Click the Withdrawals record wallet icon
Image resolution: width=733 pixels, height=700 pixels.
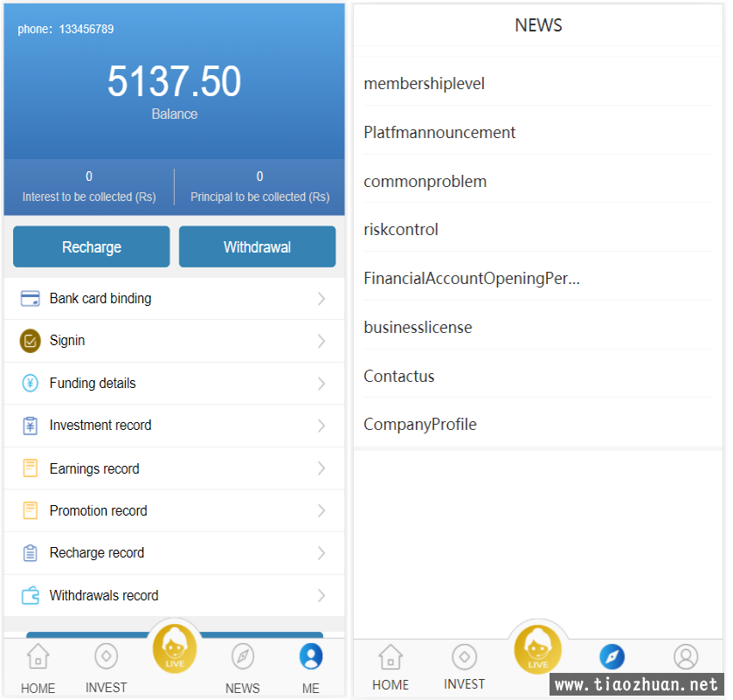[31, 595]
